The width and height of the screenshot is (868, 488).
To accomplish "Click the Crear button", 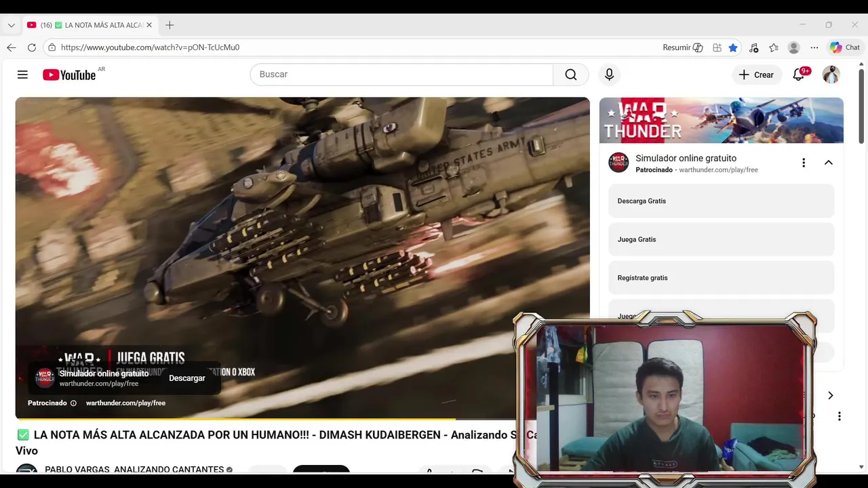I will [x=756, y=75].
